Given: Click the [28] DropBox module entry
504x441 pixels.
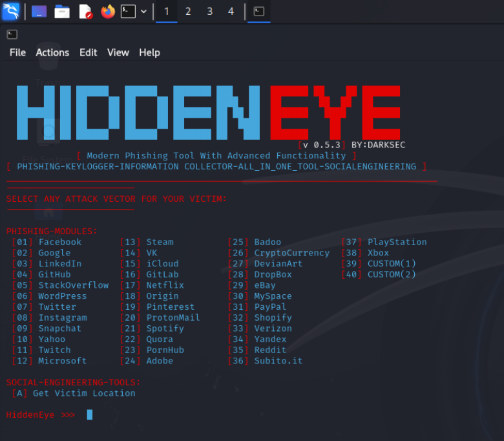Looking at the screenshot, I should click(x=260, y=274).
